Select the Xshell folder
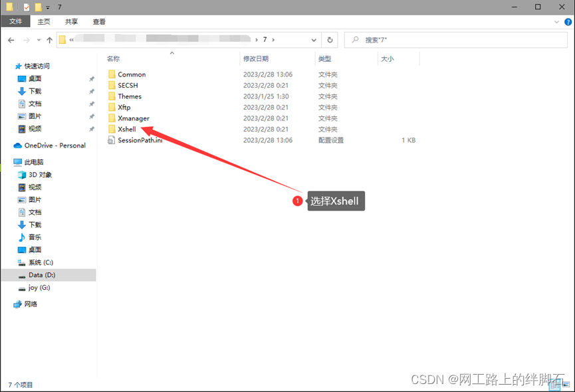Screen dimensions: 575x392 coord(126,130)
